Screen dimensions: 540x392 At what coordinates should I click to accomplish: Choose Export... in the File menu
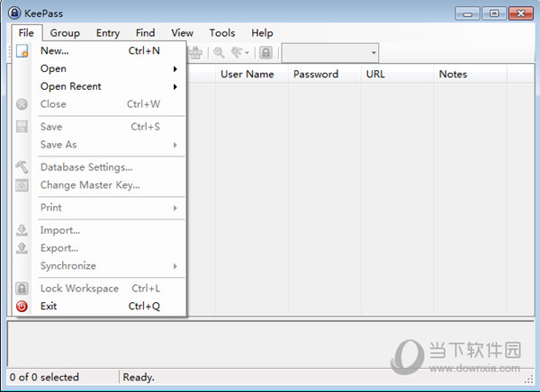[100, 248]
